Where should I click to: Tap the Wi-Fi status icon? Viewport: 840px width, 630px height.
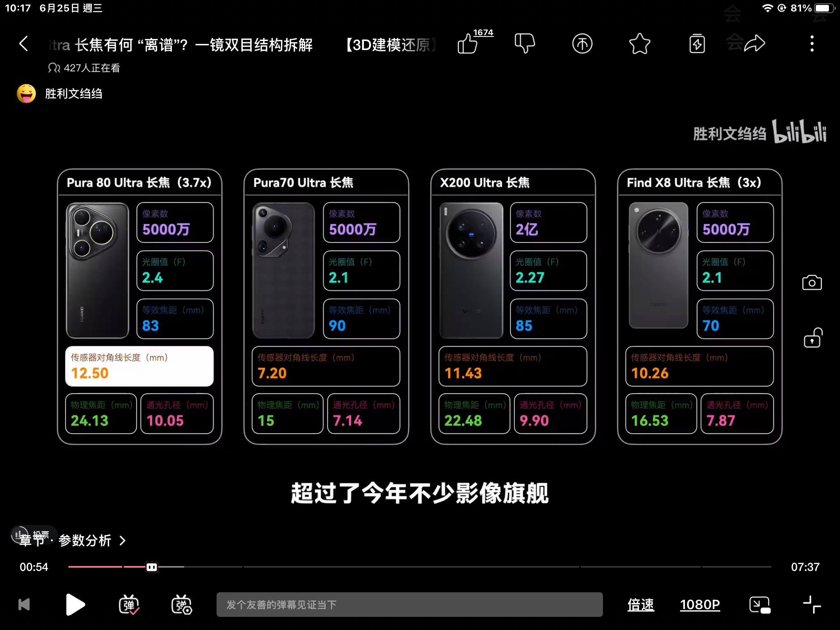point(767,8)
